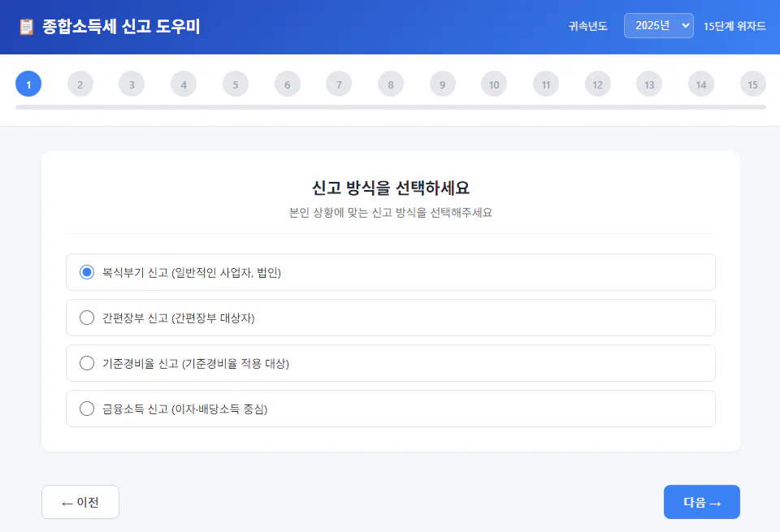Open the 2025년 귀속년도 dropdown
The width and height of the screenshot is (780, 532).
coord(659,25)
